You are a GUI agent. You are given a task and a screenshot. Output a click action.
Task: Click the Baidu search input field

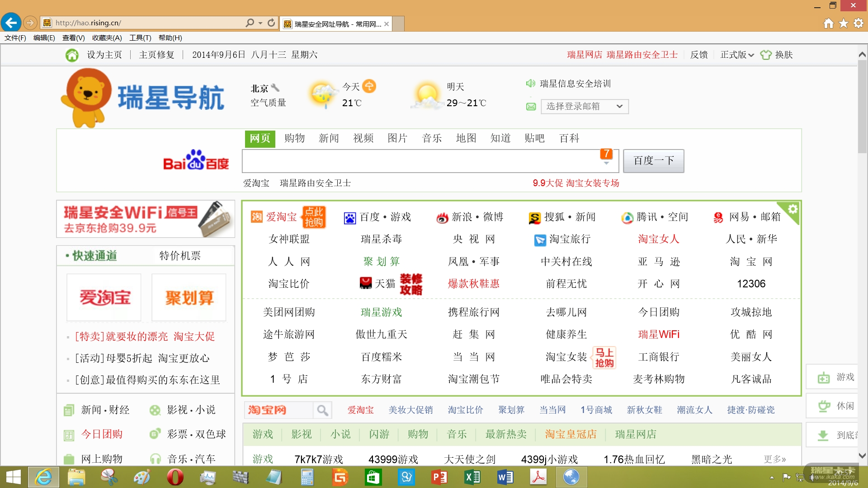point(420,161)
